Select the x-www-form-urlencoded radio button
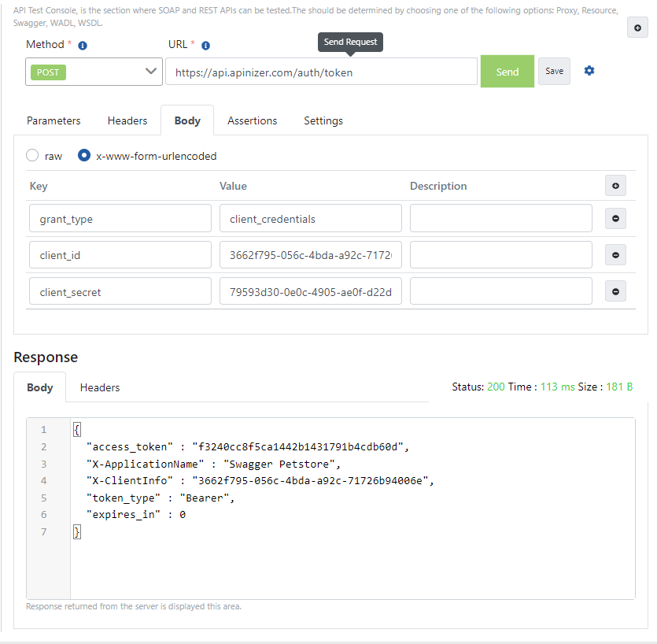 [x=84, y=156]
